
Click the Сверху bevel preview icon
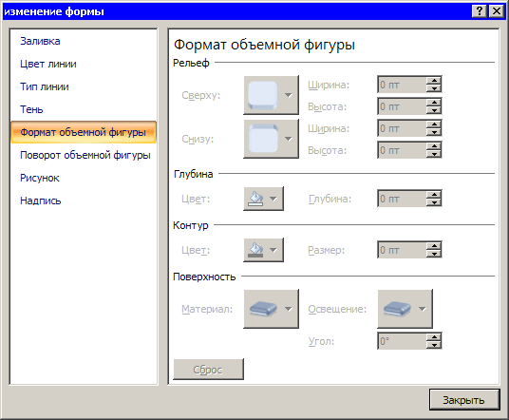(x=263, y=95)
